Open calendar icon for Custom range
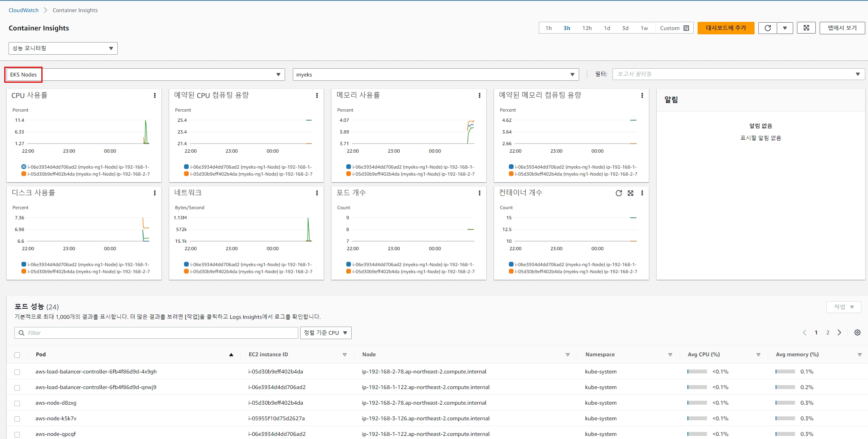 (686, 28)
